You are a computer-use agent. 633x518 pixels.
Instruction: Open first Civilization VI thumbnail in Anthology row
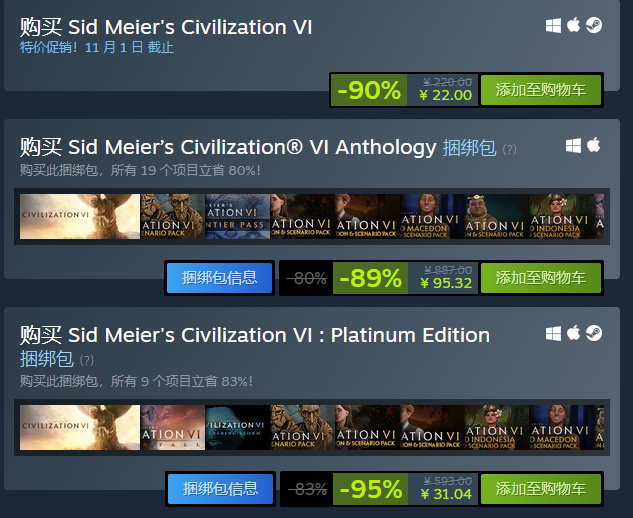[79, 217]
